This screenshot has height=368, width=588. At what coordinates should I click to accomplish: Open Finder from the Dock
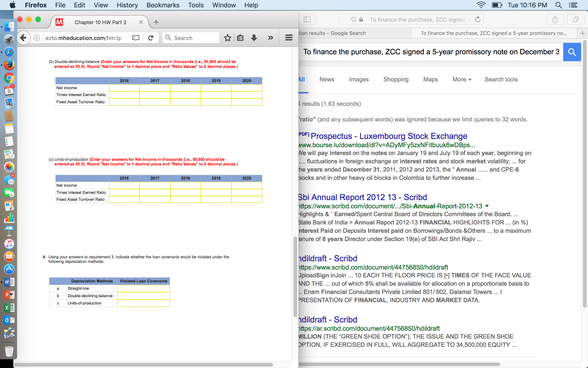(9, 27)
